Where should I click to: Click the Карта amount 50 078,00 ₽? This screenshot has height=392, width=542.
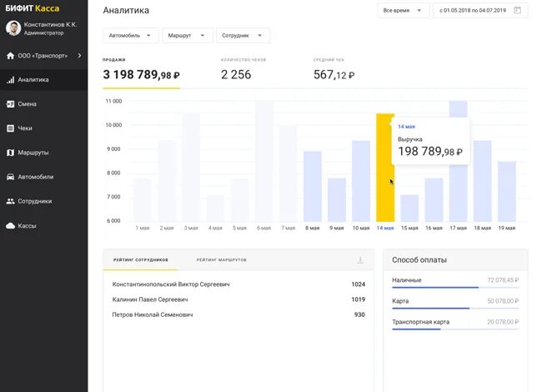pyautogui.click(x=503, y=301)
